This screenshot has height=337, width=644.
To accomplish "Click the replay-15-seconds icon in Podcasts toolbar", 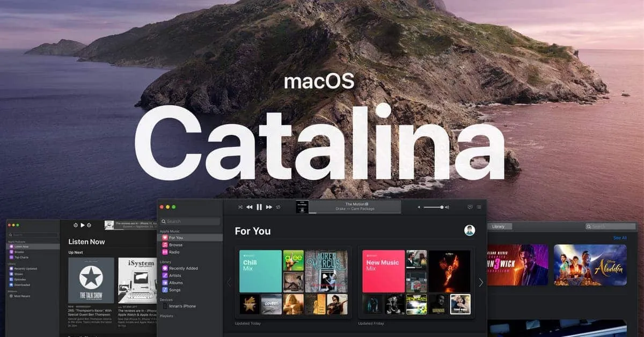I will pos(75,225).
